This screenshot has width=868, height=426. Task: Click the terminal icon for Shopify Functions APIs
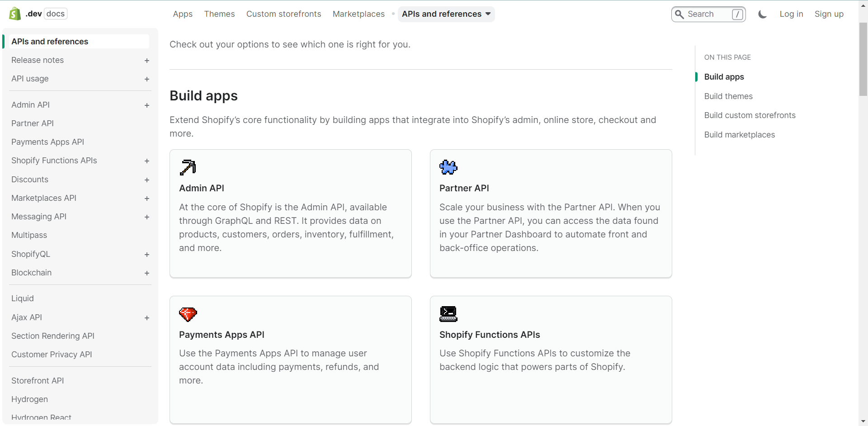click(448, 314)
